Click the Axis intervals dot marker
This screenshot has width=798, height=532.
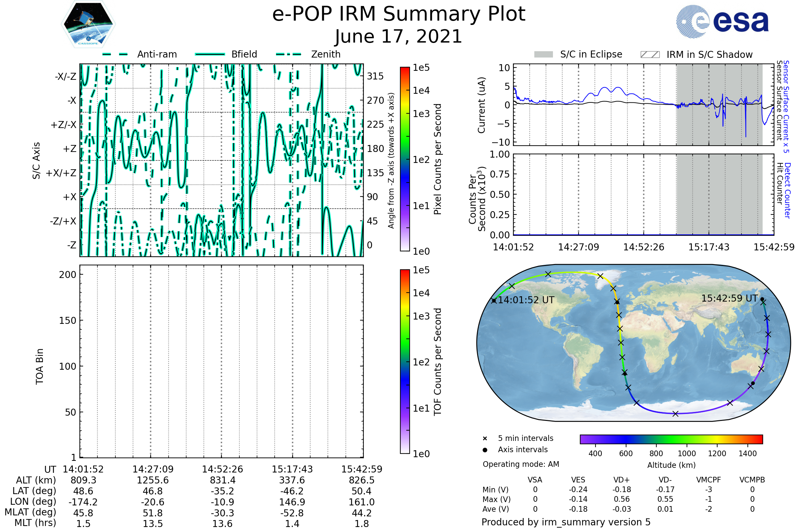[485, 450]
